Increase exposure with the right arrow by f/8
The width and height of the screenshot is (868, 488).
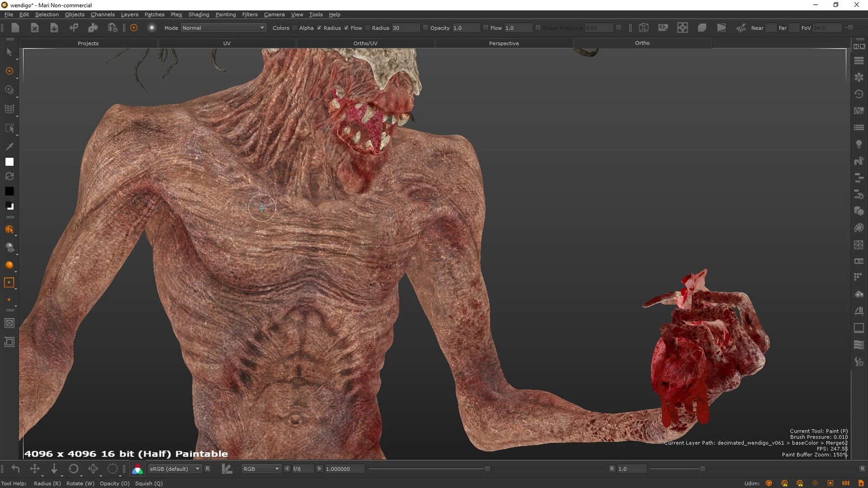pyautogui.click(x=319, y=468)
